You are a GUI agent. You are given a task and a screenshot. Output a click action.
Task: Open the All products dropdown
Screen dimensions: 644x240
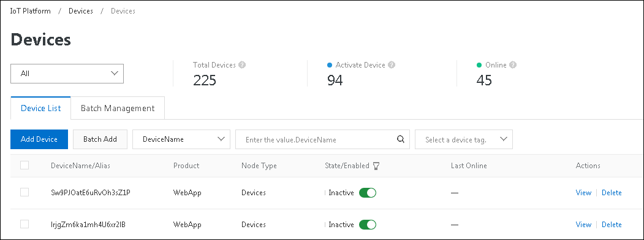click(67, 74)
